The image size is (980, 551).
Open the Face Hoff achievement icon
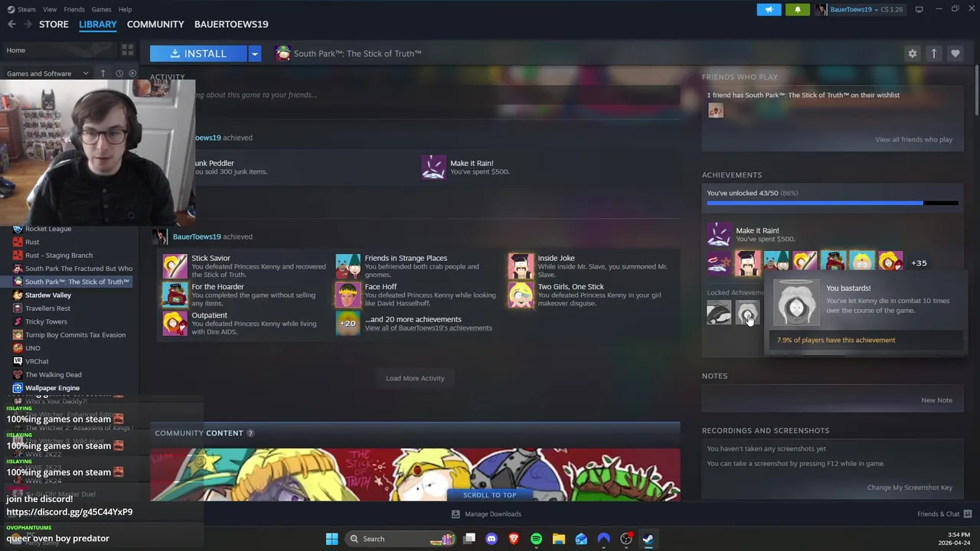(348, 295)
